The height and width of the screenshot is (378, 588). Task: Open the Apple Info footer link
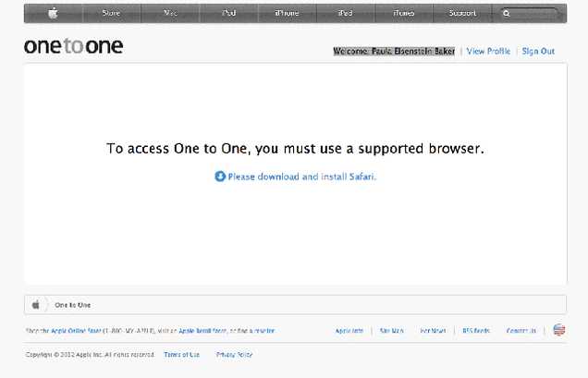pos(349,331)
